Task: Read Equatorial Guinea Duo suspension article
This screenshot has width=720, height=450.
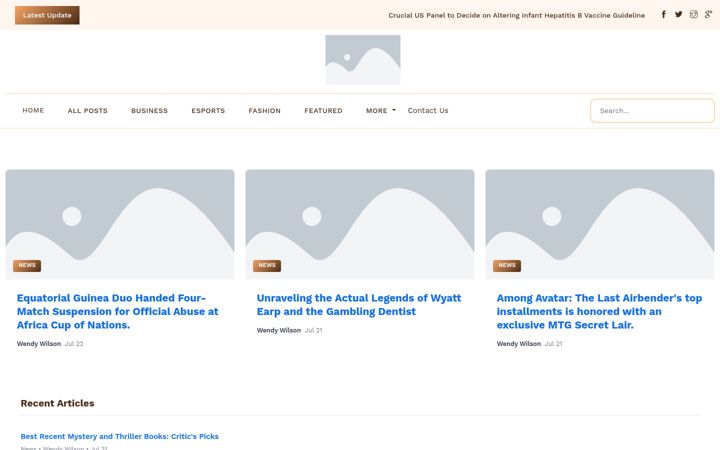Action: (118, 311)
